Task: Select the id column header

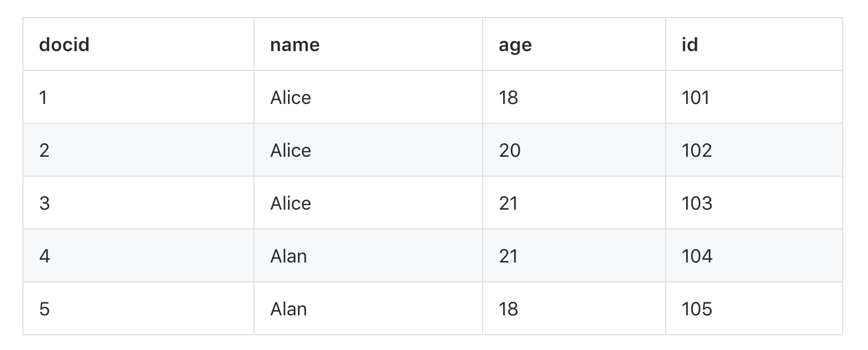Action: click(x=690, y=45)
